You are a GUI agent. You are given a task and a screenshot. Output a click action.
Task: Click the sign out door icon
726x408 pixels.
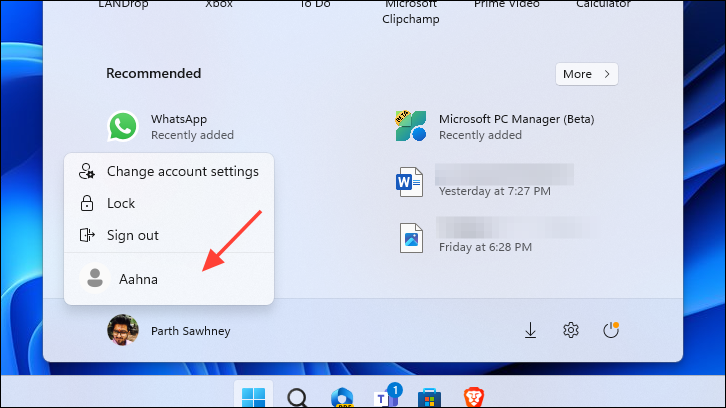(x=87, y=235)
